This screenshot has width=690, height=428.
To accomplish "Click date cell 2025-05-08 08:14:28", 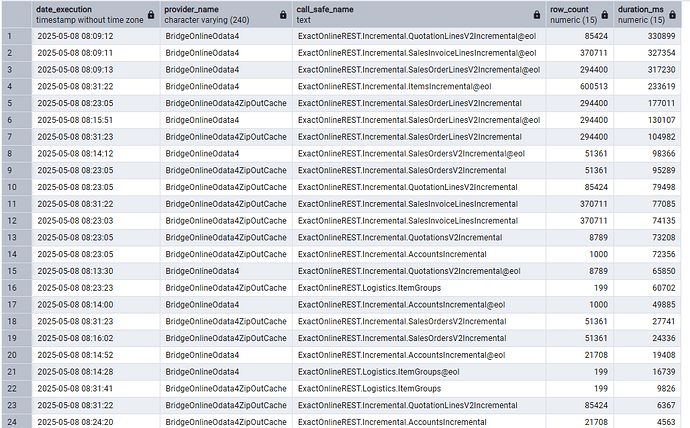I will coord(95,372).
